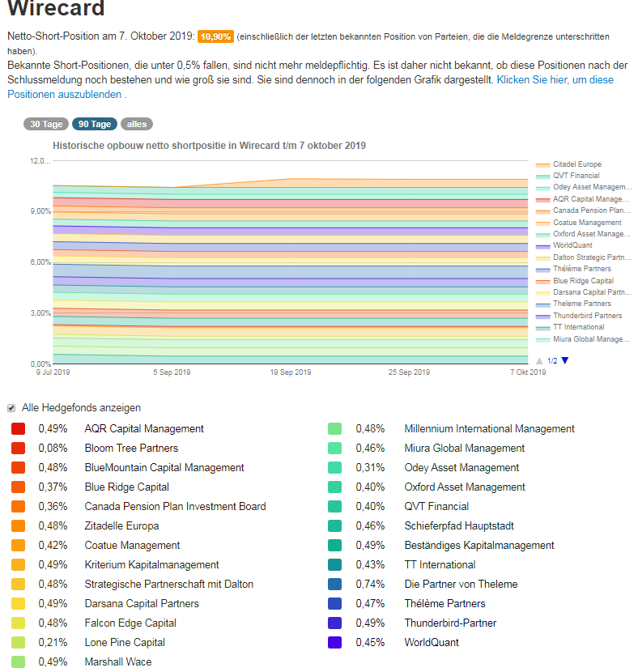Toggle Dalton Strategic Partnership chart legend entry
Image resolution: width=638 pixels, height=672 pixels.
(584, 257)
